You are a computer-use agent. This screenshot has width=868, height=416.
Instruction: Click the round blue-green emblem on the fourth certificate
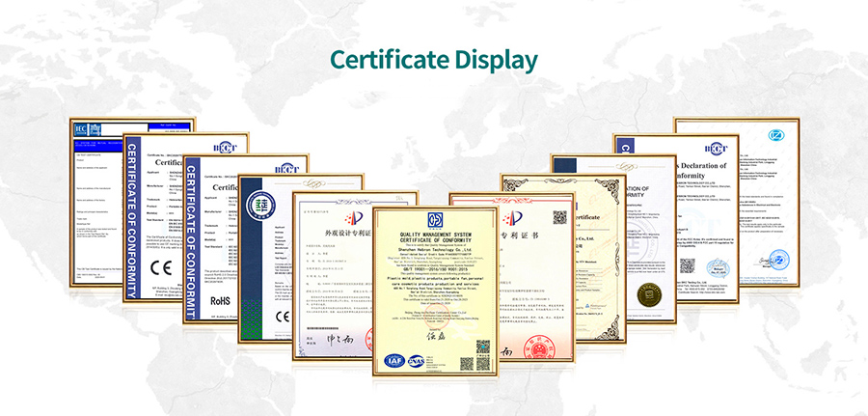[260, 204]
